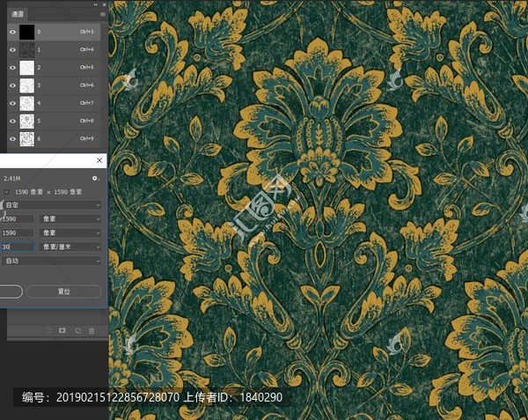Image resolution: width=528 pixels, height=420 pixels.
Task: Toggle the eye icon for channel 2
Action: pos(13,68)
